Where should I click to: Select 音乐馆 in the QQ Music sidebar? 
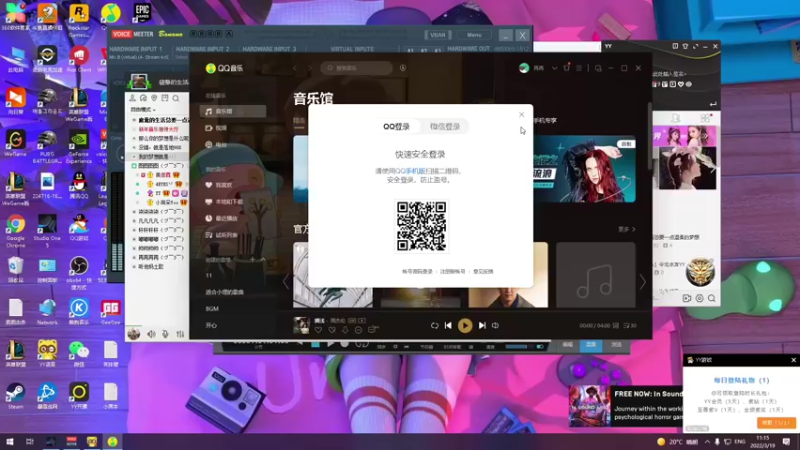click(x=233, y=111)
